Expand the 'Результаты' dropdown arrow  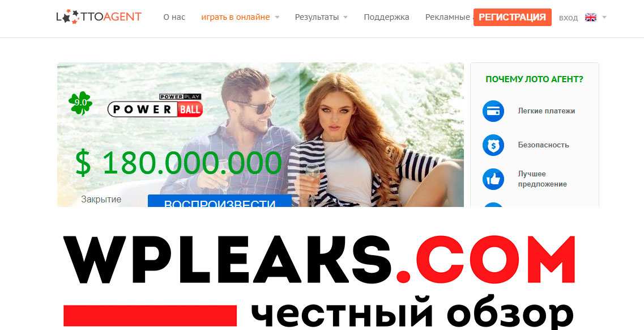(345, 17)
